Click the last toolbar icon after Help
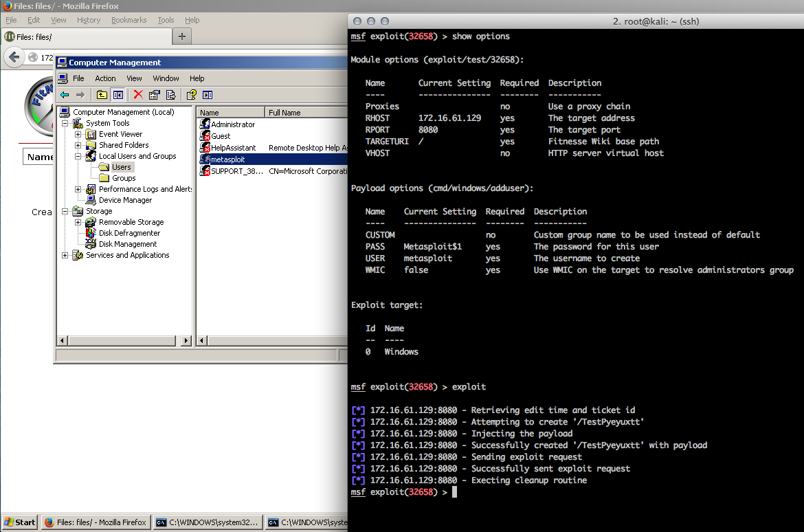 [x=208, y=95]
